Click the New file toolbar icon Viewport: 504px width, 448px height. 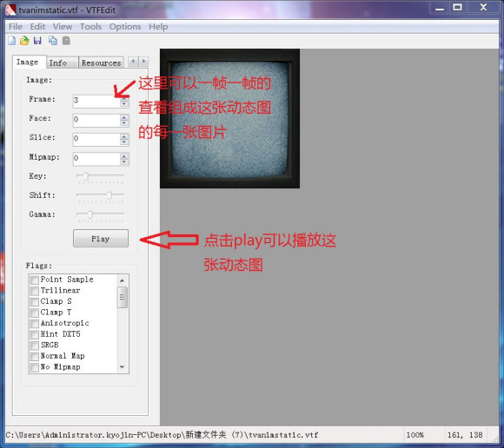tap(12, 41)
